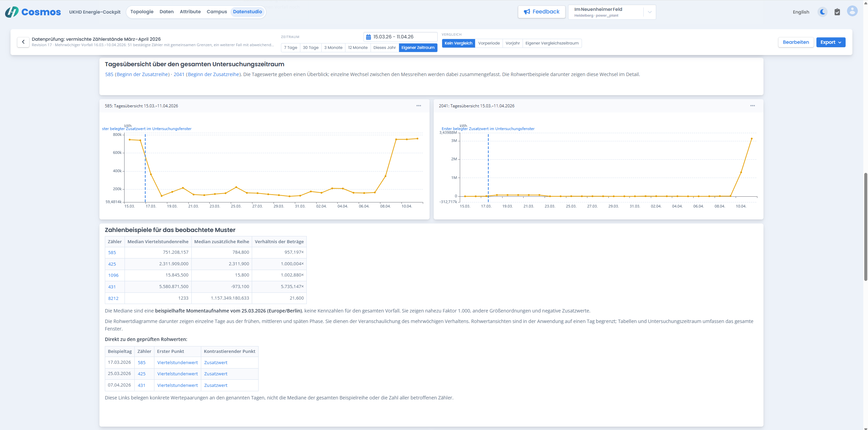Switch language to English
The height and width of the screenshot is (430, 868).
pos(801,12)
